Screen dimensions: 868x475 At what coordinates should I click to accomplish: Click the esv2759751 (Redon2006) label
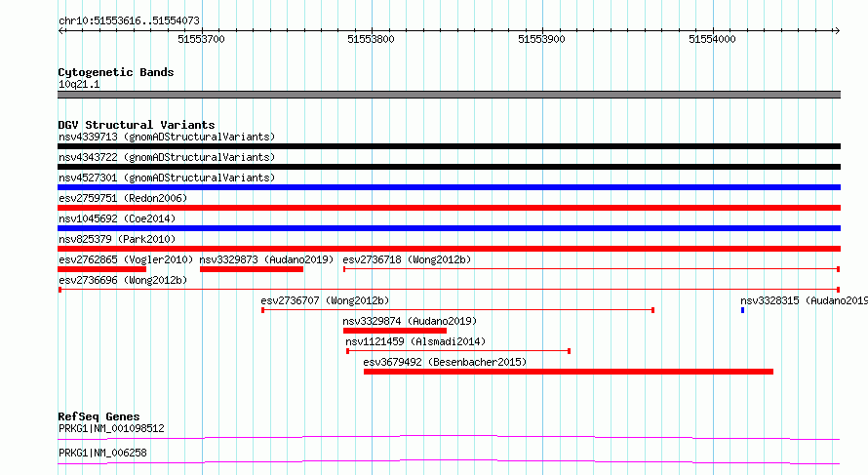pyautogui.click(x=123, y=198)
